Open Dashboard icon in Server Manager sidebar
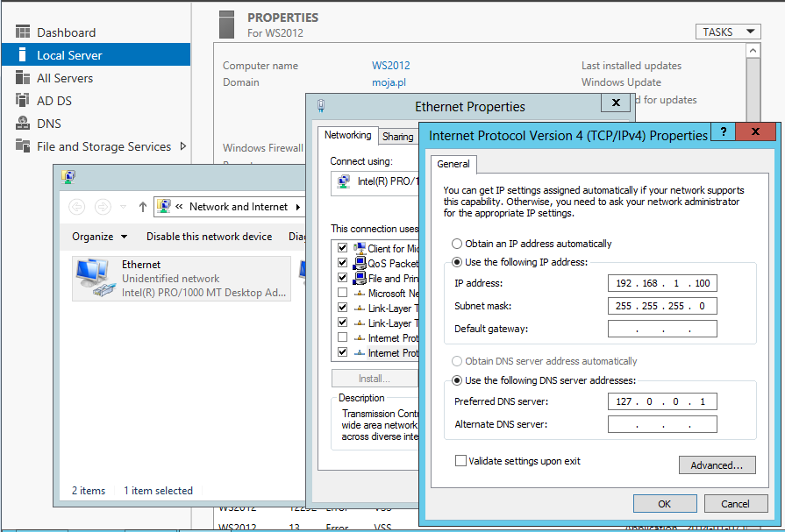This screenshot has height=532, width=785. click(x=23, y=32)
